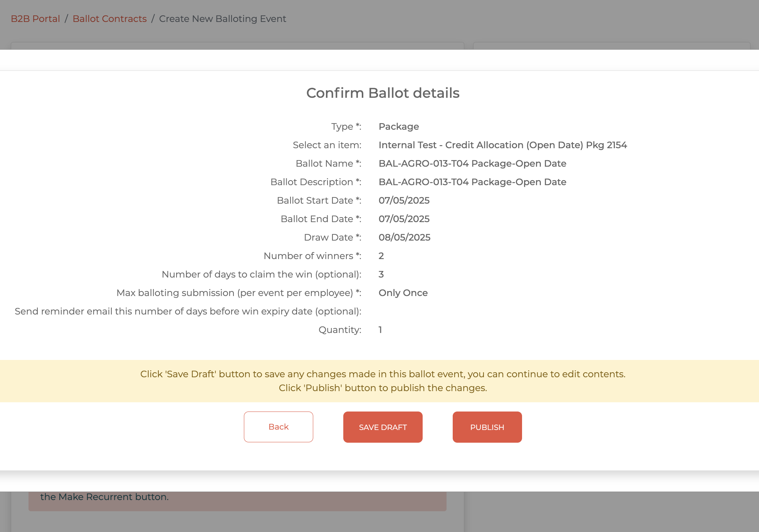This screenshot has width=759, height=532.
Task: Click the 'Send reminder email' label
Action: (188, 311)
